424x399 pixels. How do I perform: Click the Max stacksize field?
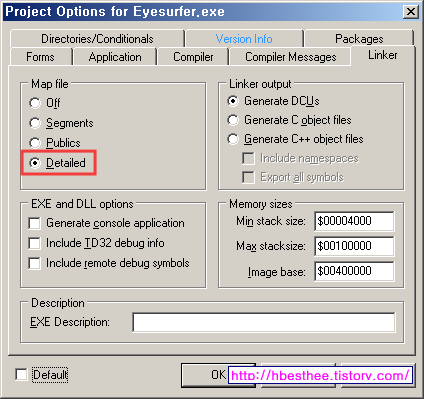[x=354, y=246]
